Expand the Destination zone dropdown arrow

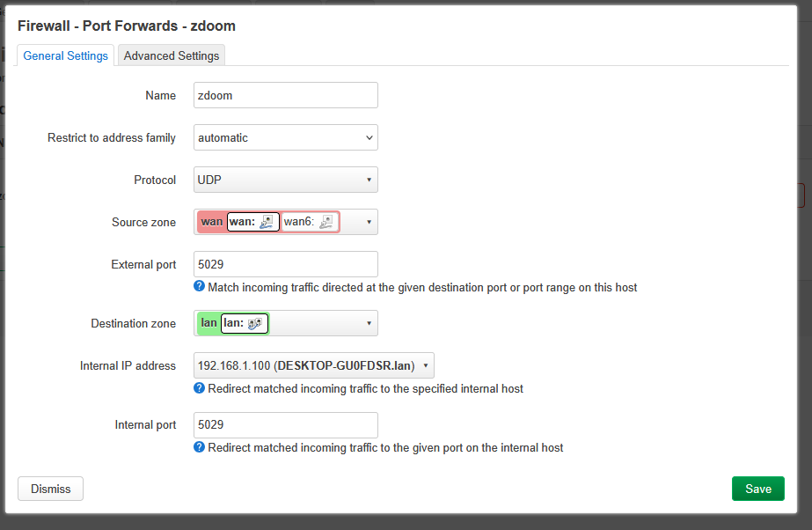369,323
